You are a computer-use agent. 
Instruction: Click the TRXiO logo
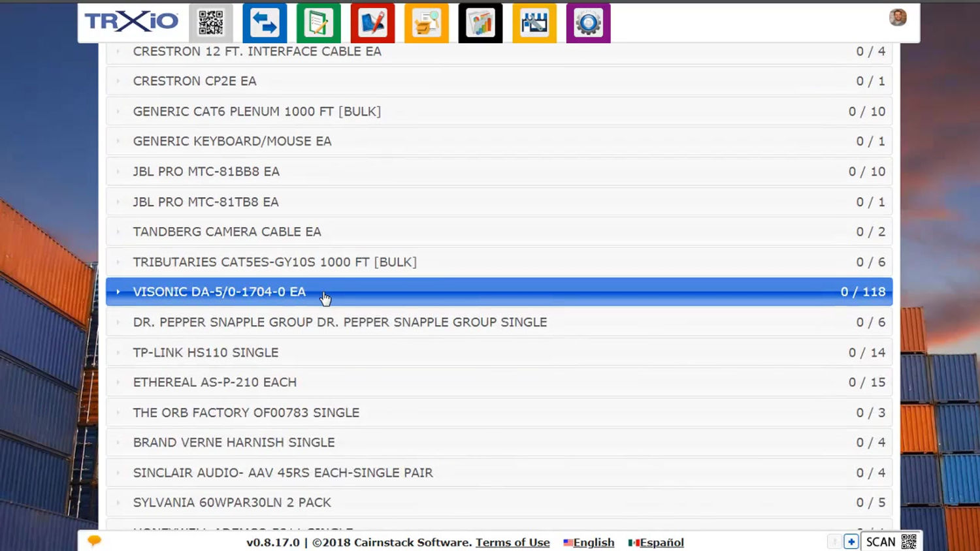[131, 22]
